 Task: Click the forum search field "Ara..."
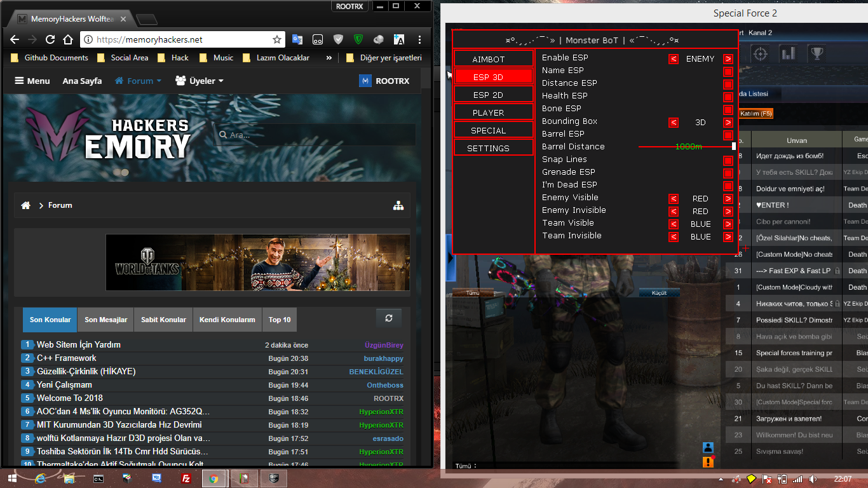[x=315, y=135]
